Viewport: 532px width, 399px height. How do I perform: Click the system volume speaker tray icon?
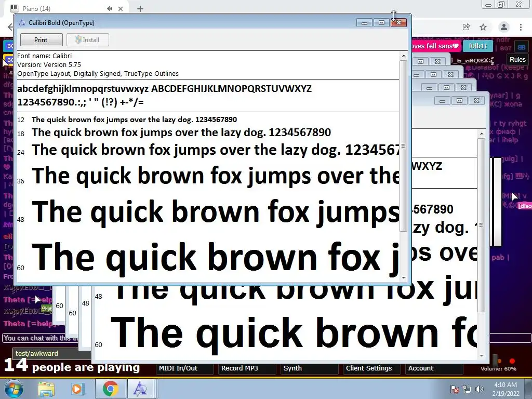click(480, 389)
